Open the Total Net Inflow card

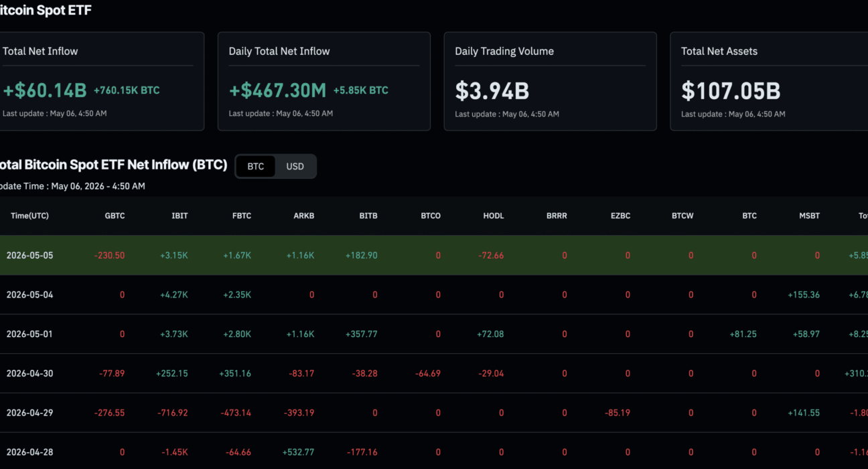(102, 81)
